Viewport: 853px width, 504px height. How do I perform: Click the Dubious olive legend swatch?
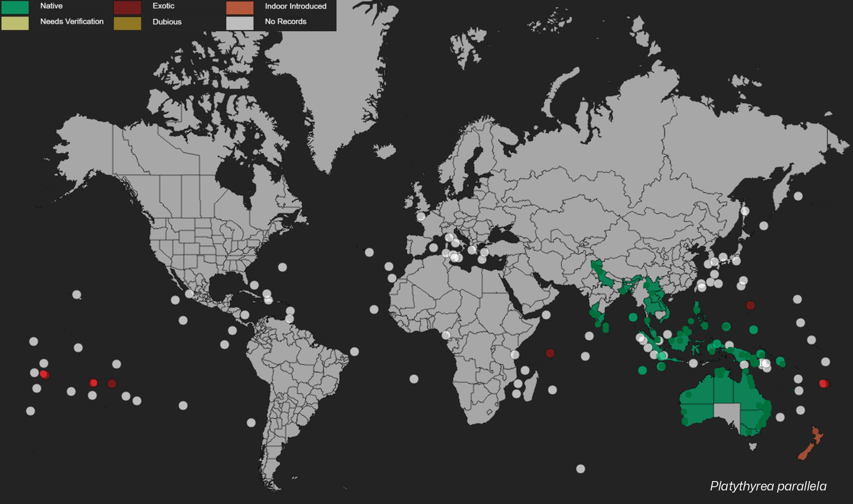click(127, 23)
